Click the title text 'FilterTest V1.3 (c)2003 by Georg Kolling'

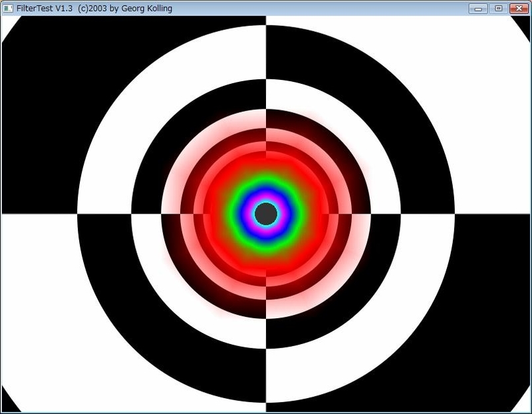coord(94,9)
